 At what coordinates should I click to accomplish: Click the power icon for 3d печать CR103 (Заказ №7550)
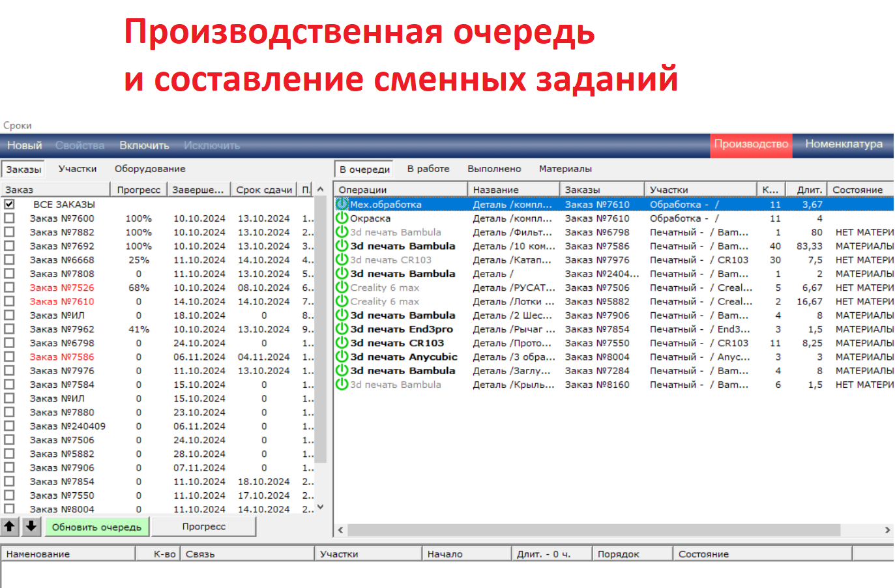point(342,342)
